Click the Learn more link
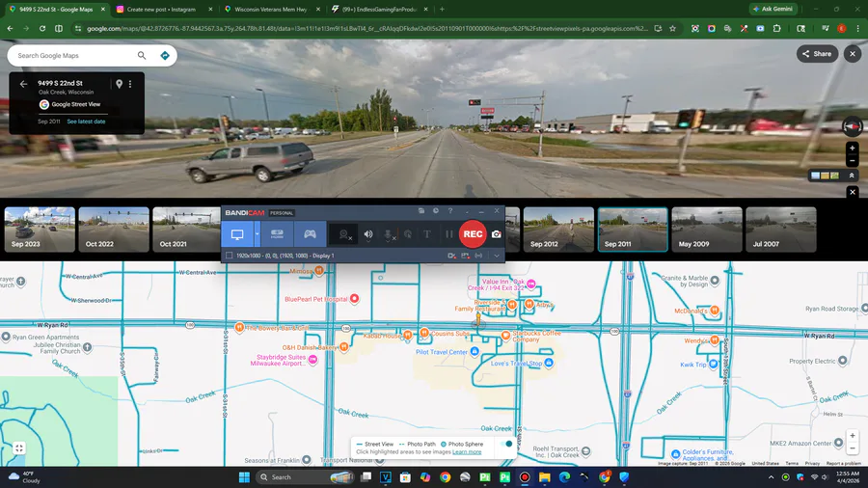Image resolution: width=868 pixels, height=488 pixels. coord(467,452)
